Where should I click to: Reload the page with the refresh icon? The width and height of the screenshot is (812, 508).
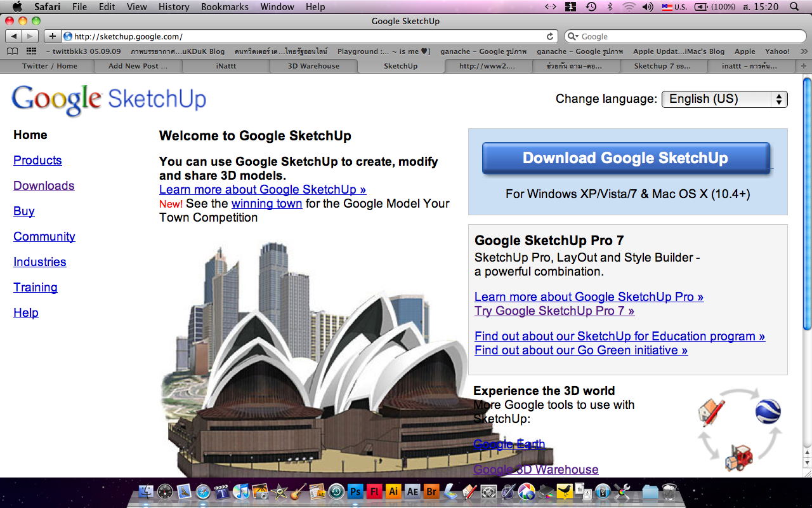[x=550, y=37]
